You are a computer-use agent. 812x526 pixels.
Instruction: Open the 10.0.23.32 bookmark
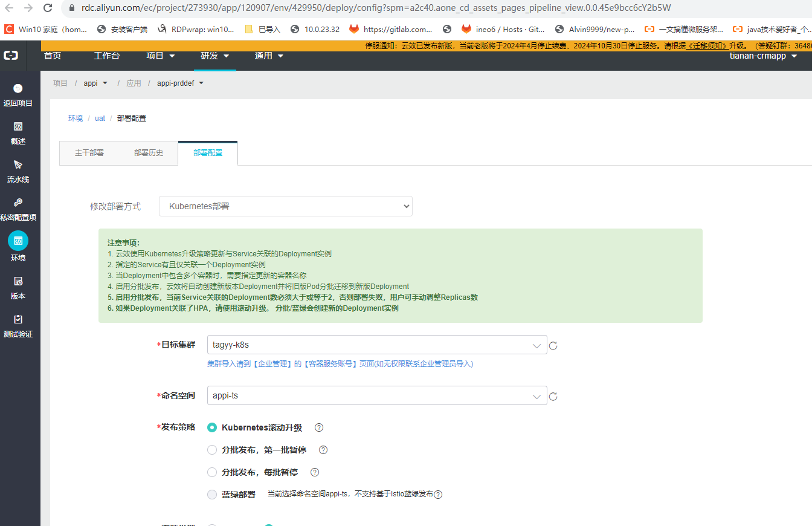[315, 29]
